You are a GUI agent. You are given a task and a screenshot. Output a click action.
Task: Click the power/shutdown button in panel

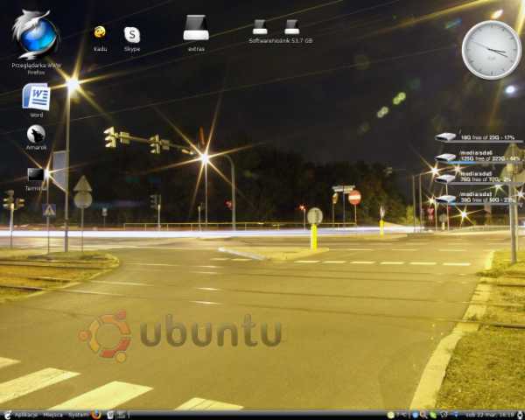click(520, 416)
